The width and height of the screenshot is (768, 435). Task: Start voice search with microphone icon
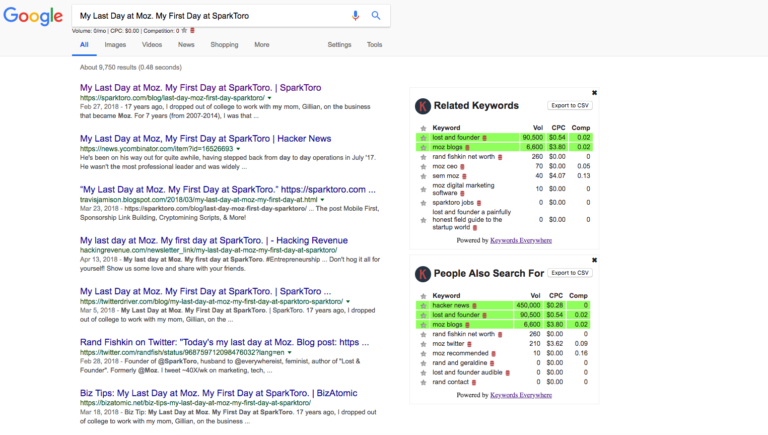point(355,16)
